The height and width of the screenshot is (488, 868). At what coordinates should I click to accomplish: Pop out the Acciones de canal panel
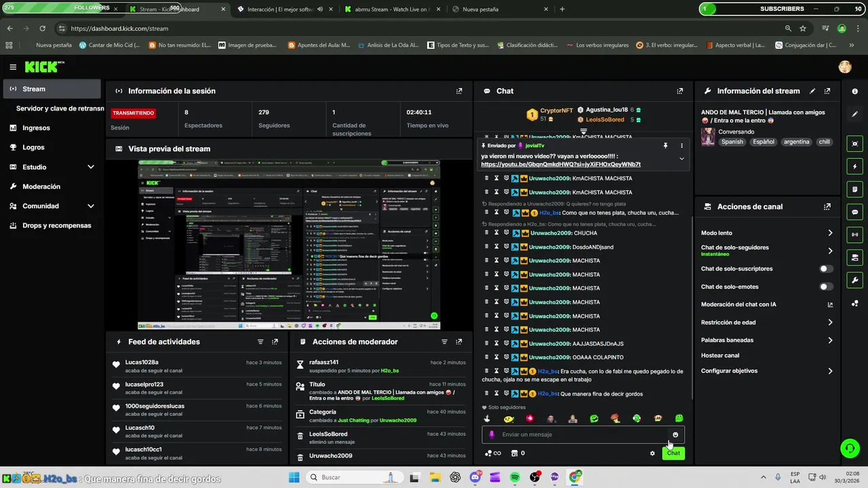[827, 207]
